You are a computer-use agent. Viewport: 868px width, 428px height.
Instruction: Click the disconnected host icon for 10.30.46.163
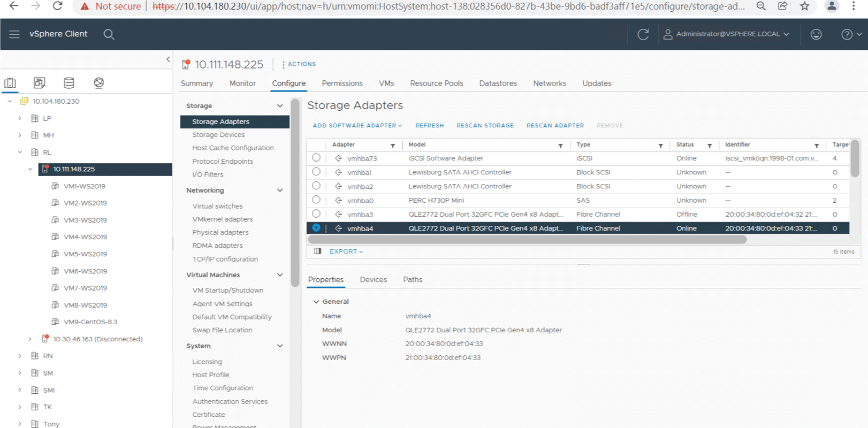[x=45, y=339]
